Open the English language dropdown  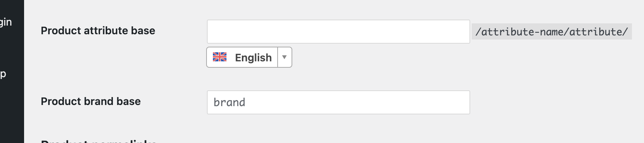[x=249, y=57]
